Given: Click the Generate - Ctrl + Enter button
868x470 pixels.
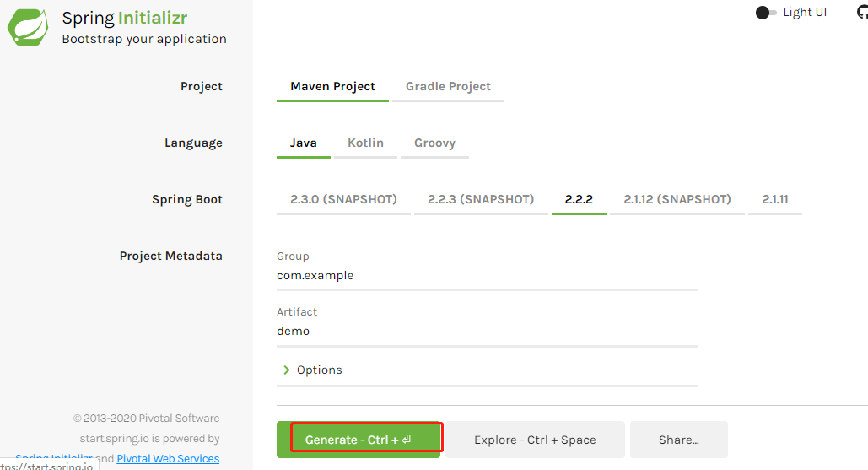Looking at the screenshot, I should [359, 440].
